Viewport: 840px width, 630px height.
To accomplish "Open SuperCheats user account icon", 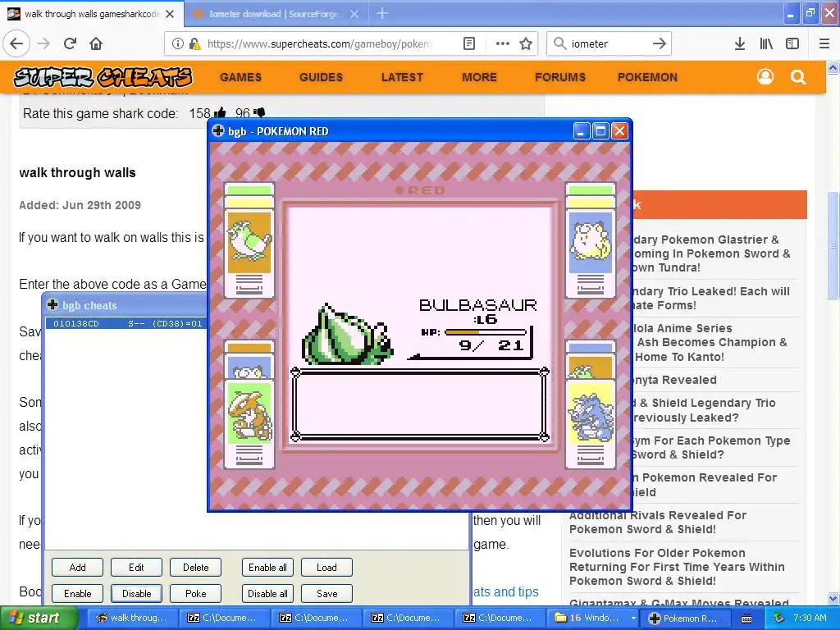I will (x=765, y=77).
